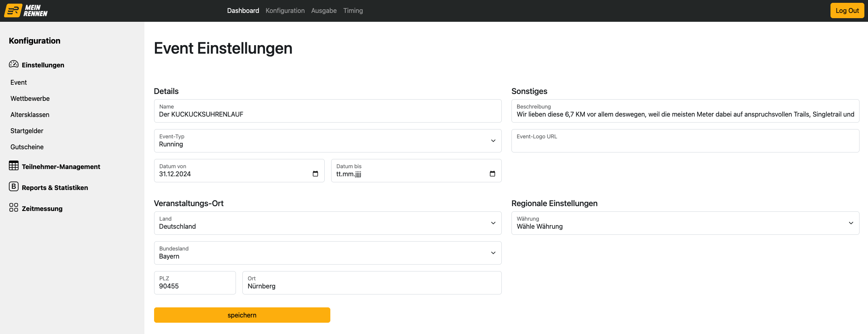Viewport: 868px width, 334px height.
Task: Click the Einstellungen speedometer icon
Action: (x=14, y=64)
